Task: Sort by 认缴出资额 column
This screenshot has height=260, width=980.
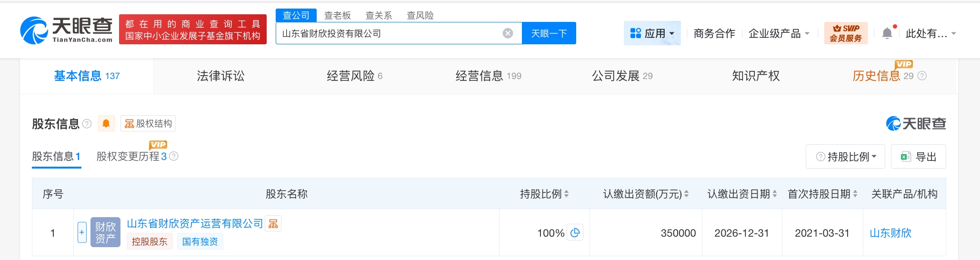Action: 686,194
